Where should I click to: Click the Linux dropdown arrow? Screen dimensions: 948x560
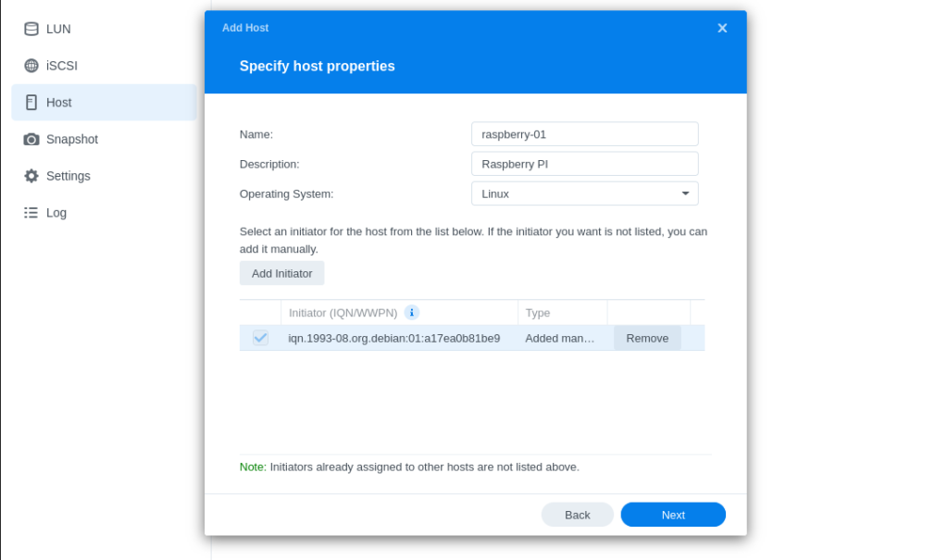686,193
